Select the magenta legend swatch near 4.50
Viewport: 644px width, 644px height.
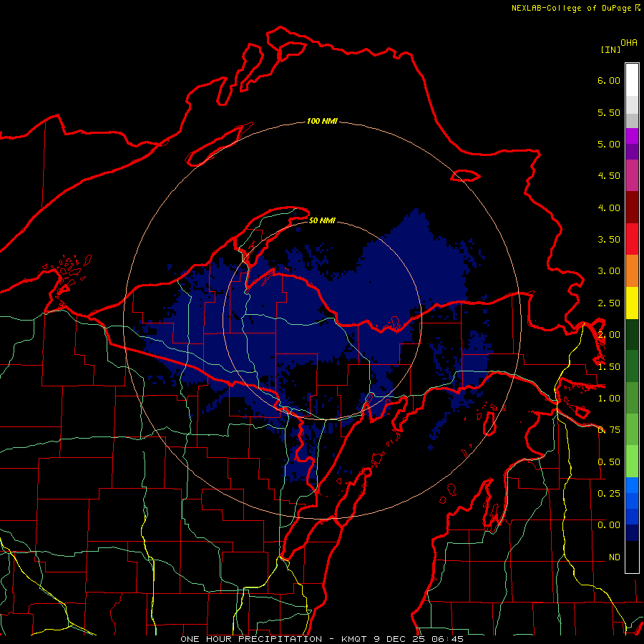(632, 175)
